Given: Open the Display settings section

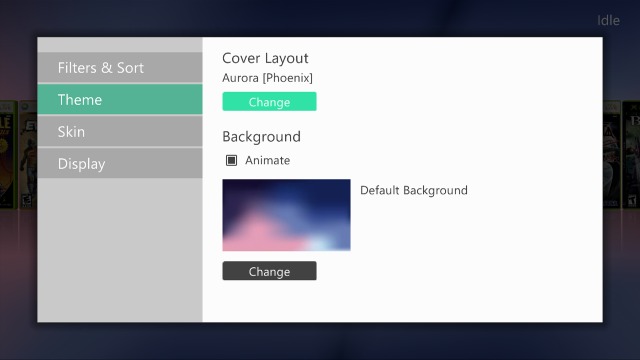Looking at the screenshot, I should click(x=120, y=163).
